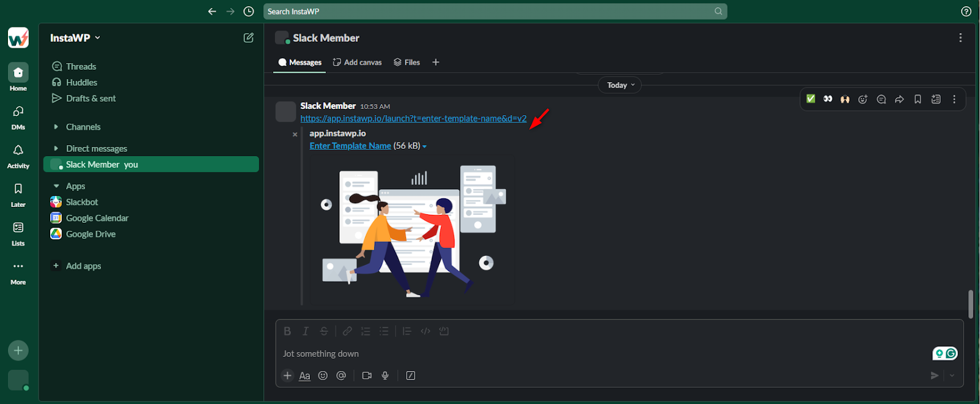Open conversation details three dots
The height and width of the screenshot is (404, 980).
click(960, 38)
